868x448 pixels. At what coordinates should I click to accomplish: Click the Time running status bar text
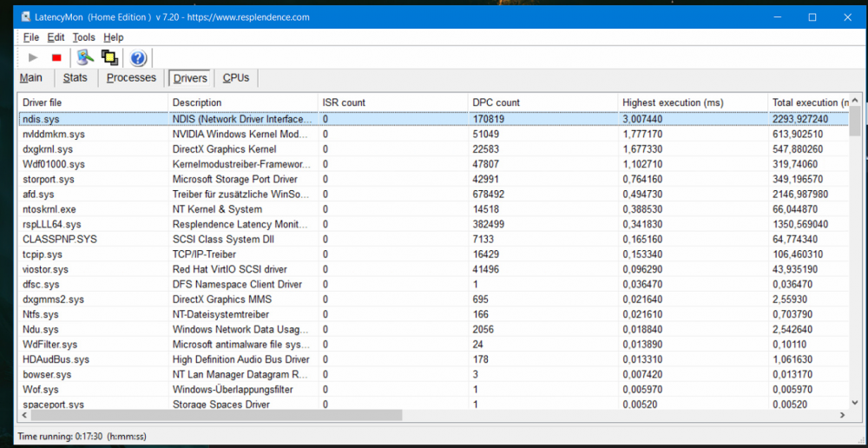click(82, 437)
